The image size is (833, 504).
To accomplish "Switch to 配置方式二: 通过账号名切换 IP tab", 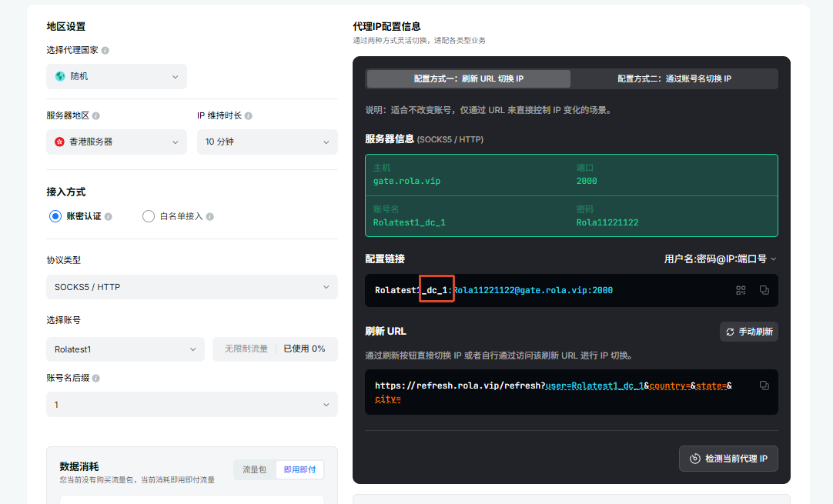I will (674, 78).
